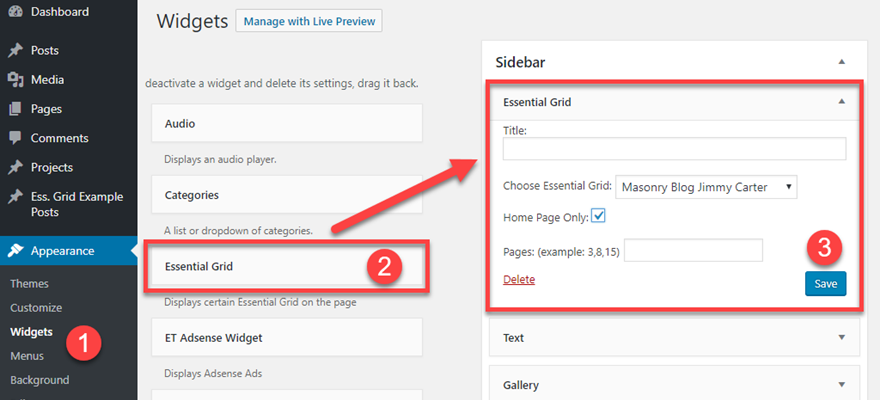
Task: Click the Appearance paintbrush icon
Action: click(15, 251)
